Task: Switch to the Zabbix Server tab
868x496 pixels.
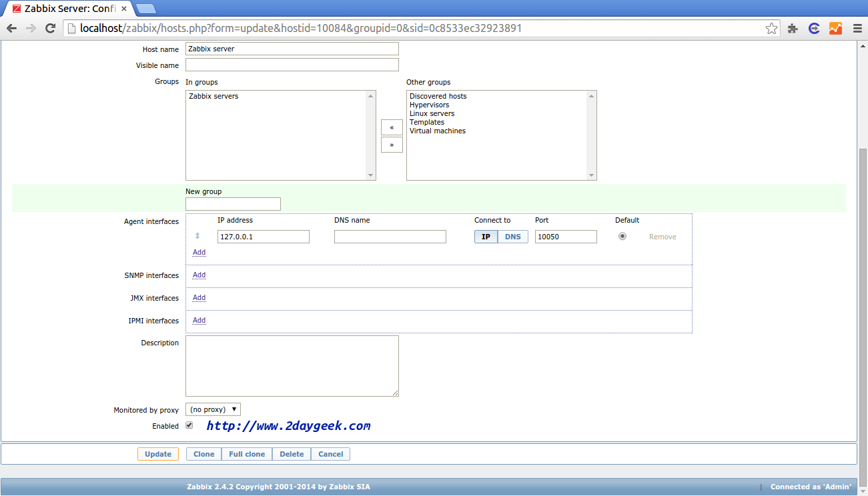Action: point(68,9)
